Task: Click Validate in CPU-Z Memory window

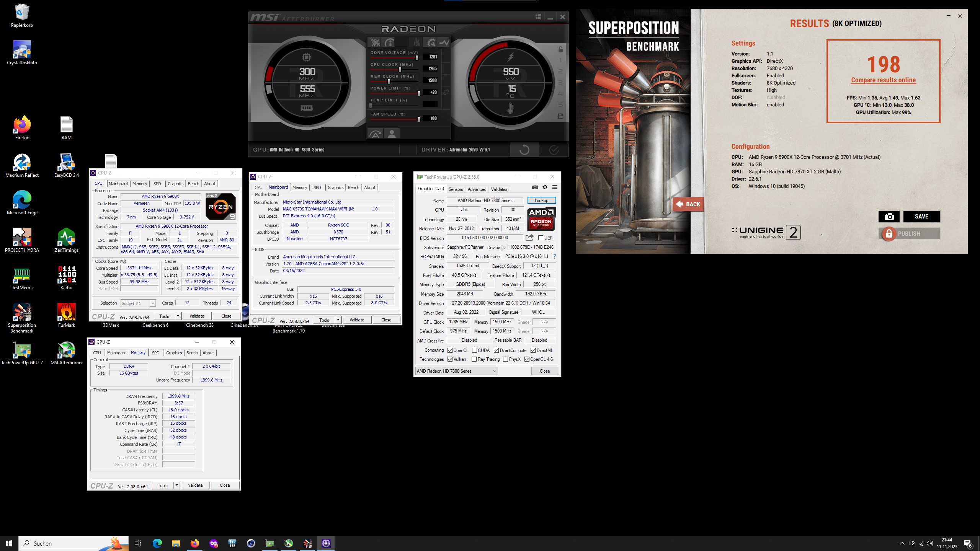Action: pyautogui.click(x=195, y=485)
